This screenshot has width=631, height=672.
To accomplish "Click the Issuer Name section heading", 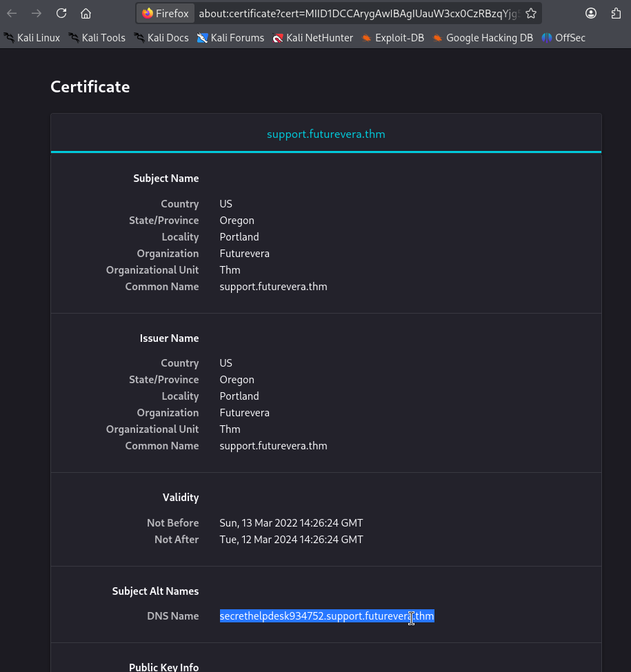I will click(x=170, y=338).
